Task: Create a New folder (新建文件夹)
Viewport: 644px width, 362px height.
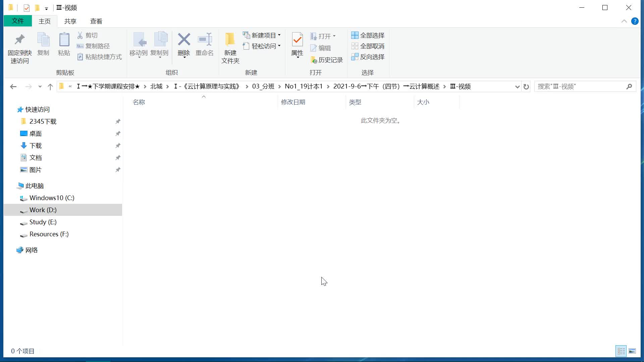Action: (x=230, y=49)
